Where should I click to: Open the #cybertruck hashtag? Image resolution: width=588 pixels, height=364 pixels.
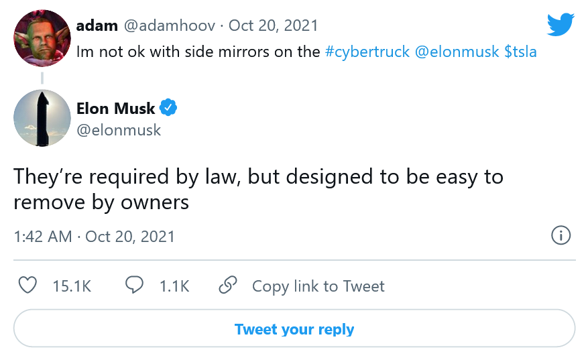click(367, 52)
